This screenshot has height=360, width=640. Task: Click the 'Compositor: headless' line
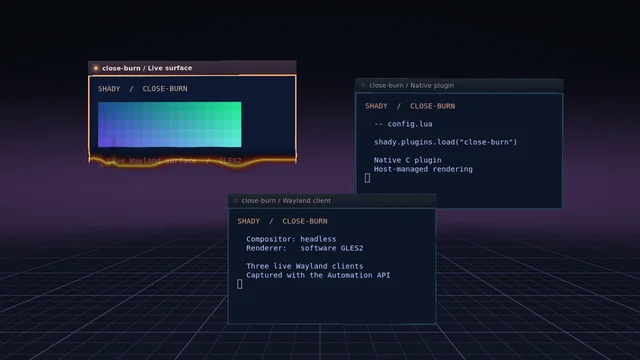coord(291,239)
